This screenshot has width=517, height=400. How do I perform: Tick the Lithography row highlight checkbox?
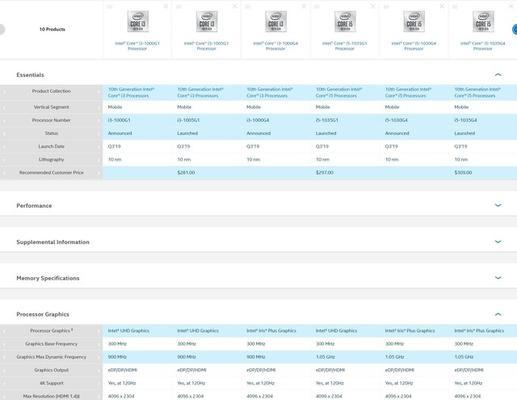click(x=4, y=160)
